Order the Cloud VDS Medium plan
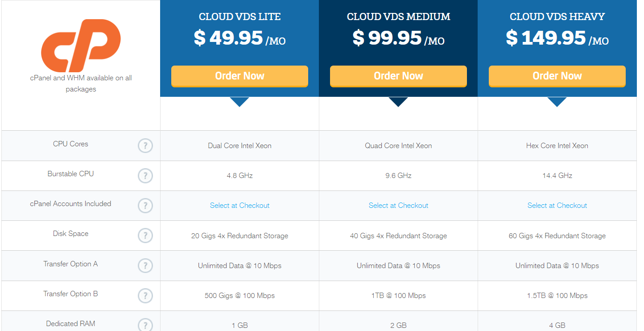This screenshot has width=644, height=331. click(398, 76)
